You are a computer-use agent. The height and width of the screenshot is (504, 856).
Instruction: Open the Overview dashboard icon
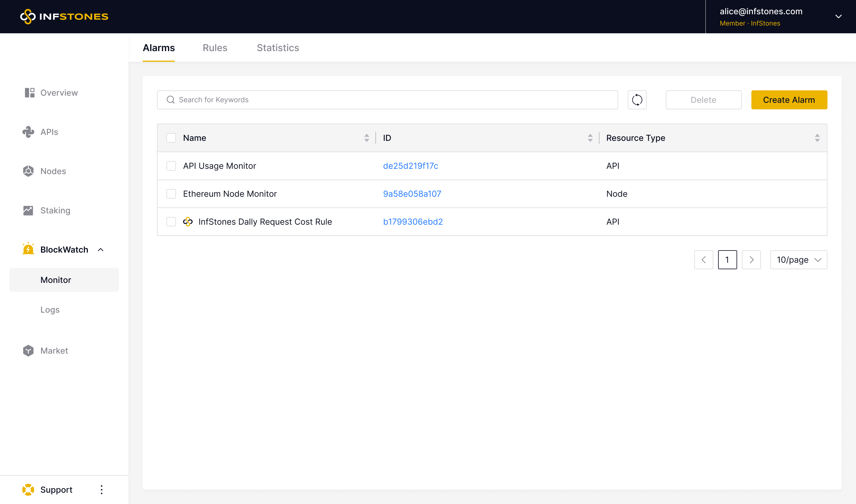(29, 93)
